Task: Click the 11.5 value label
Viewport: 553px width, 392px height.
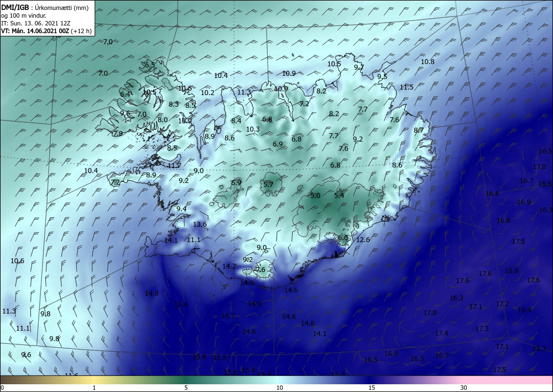Action: (406, 87)
